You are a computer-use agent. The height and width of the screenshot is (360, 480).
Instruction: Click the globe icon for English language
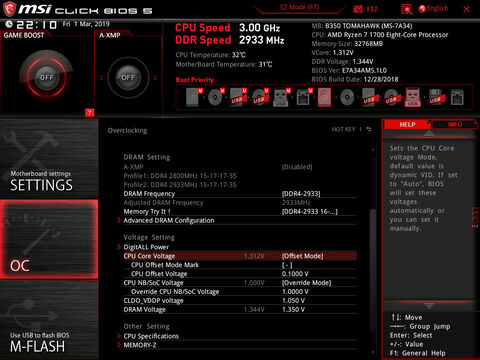[x=422, y=9]
